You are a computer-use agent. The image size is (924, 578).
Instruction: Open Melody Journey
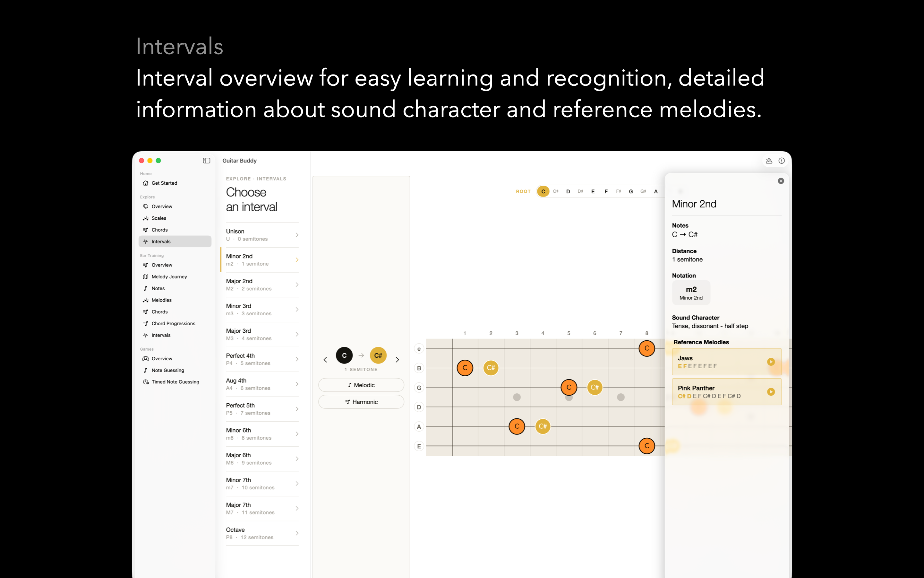175,277
